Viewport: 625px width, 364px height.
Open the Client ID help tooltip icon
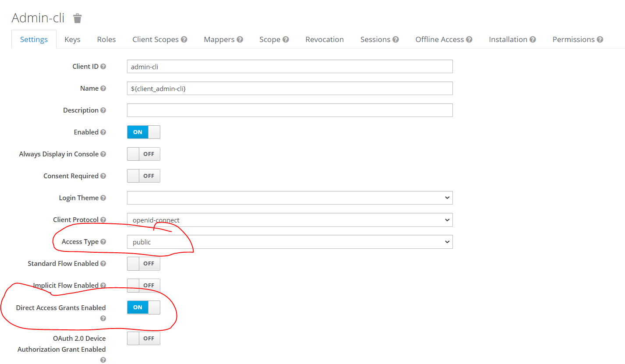point(104,66)
